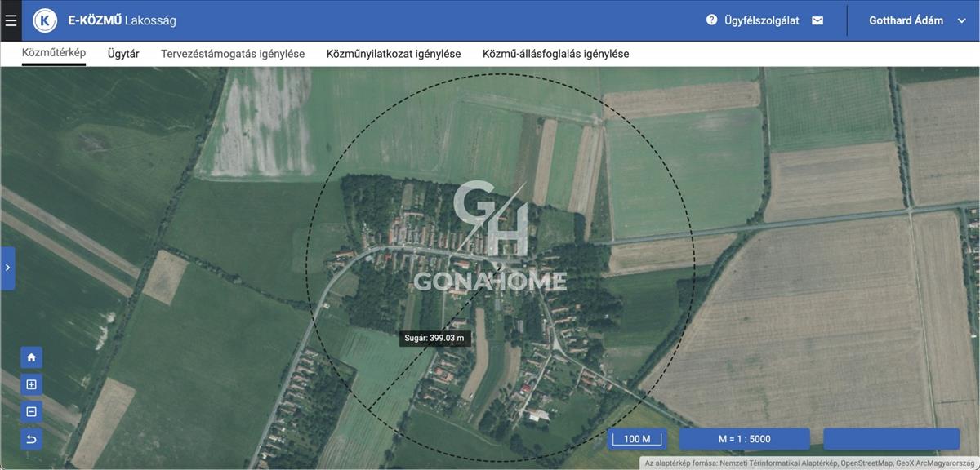Select Tervezéstámogatás igénylése tab
Viewport: 980px width, 470px height.
pyautogui.click(x=233, y=54)
